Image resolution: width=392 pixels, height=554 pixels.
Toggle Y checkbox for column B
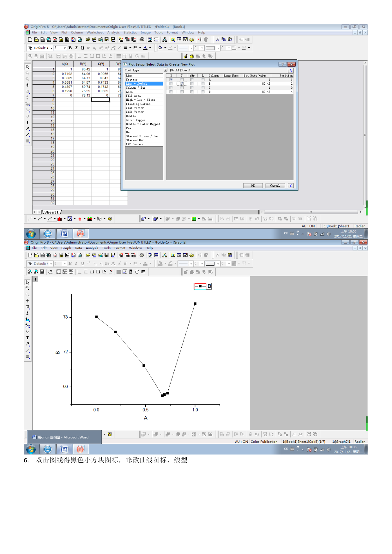pos(182,84)
